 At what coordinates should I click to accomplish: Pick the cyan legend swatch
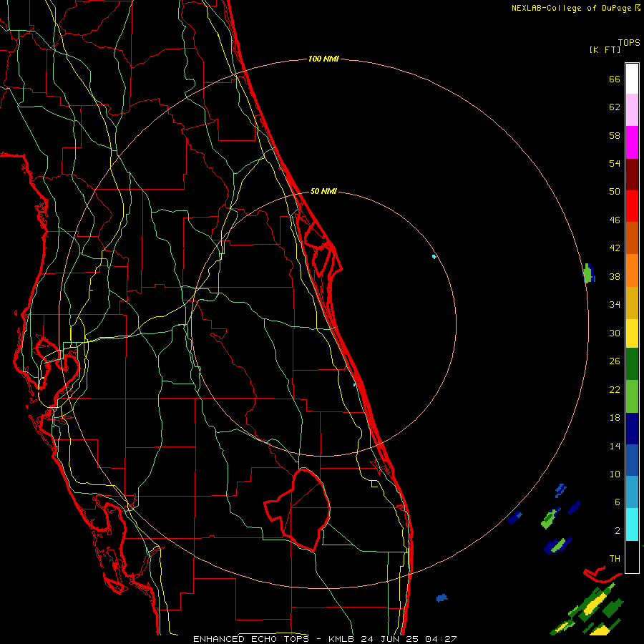coord(632,525)
